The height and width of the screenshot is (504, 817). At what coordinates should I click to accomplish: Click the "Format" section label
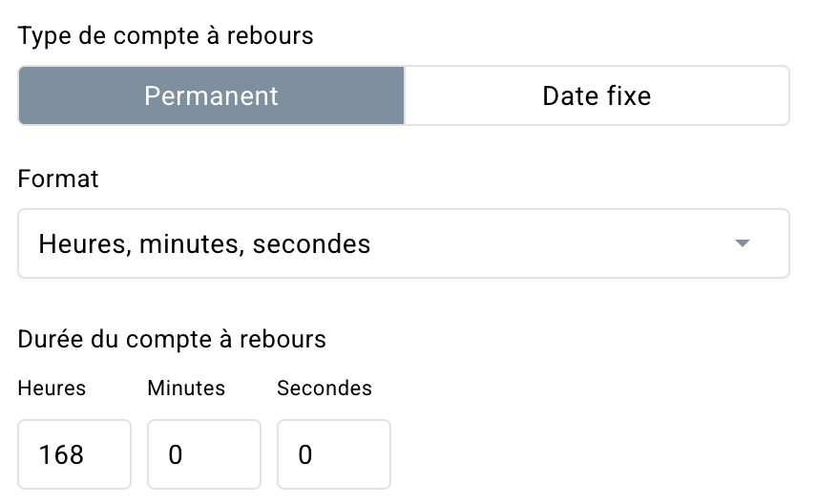coord(58,178)
